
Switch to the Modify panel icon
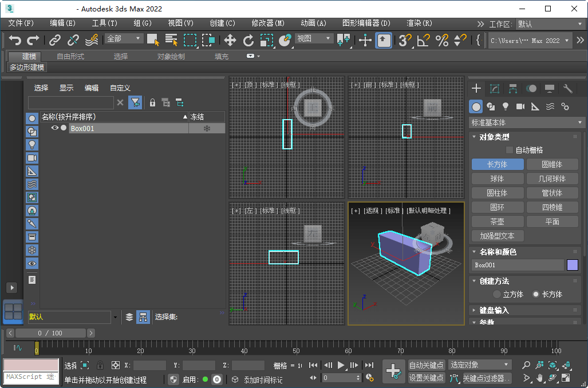[x=496, y=89]
